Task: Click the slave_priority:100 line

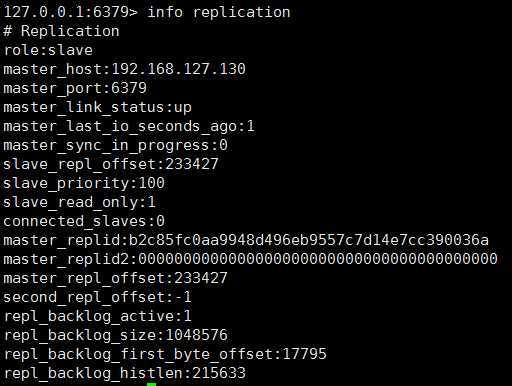Action: [x=84, y=184]
